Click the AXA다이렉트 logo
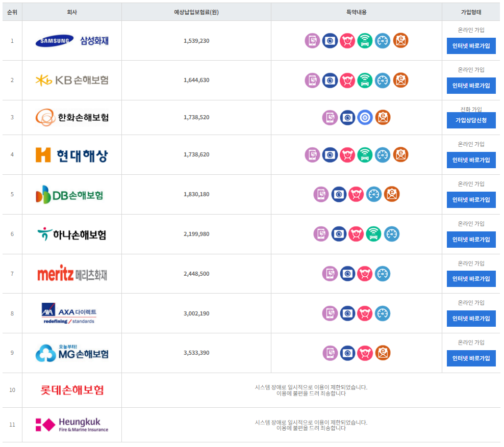The height and width of the screenshot is (447, 504). [x=69, y=313]
